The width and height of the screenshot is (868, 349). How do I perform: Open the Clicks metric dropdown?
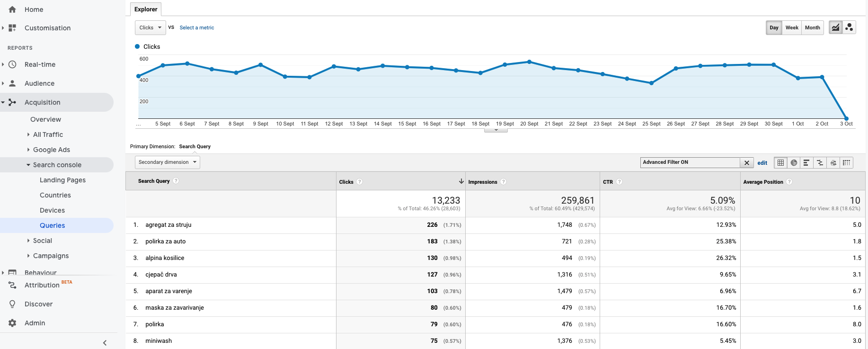click(x=151, y=27)
